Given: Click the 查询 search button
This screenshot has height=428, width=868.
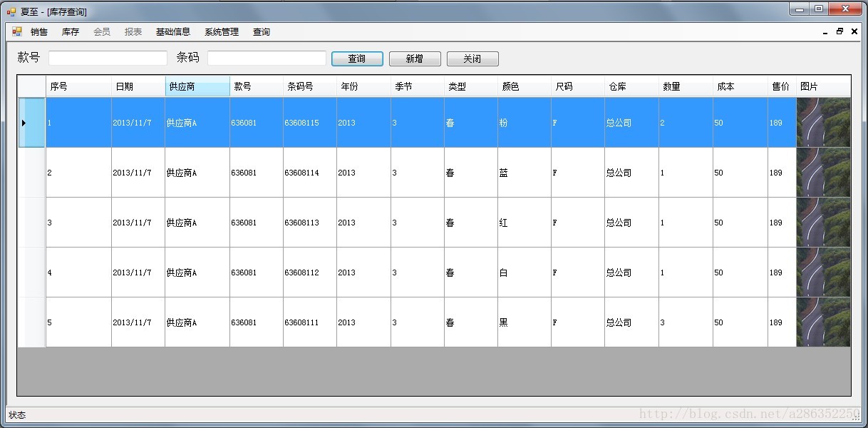Looking at the screenshot, I should click(x=357, y=58).
